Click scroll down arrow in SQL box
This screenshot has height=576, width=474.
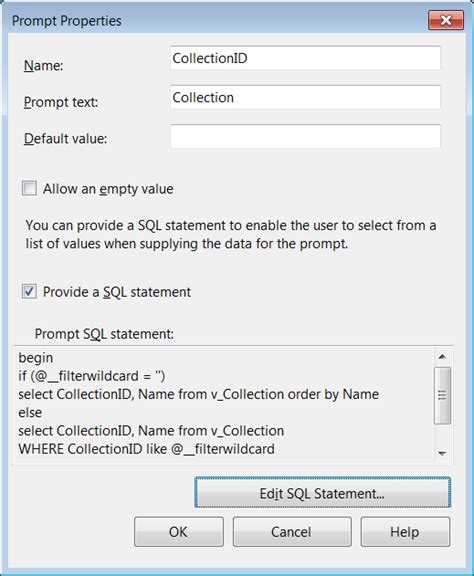tap(442, 453)
